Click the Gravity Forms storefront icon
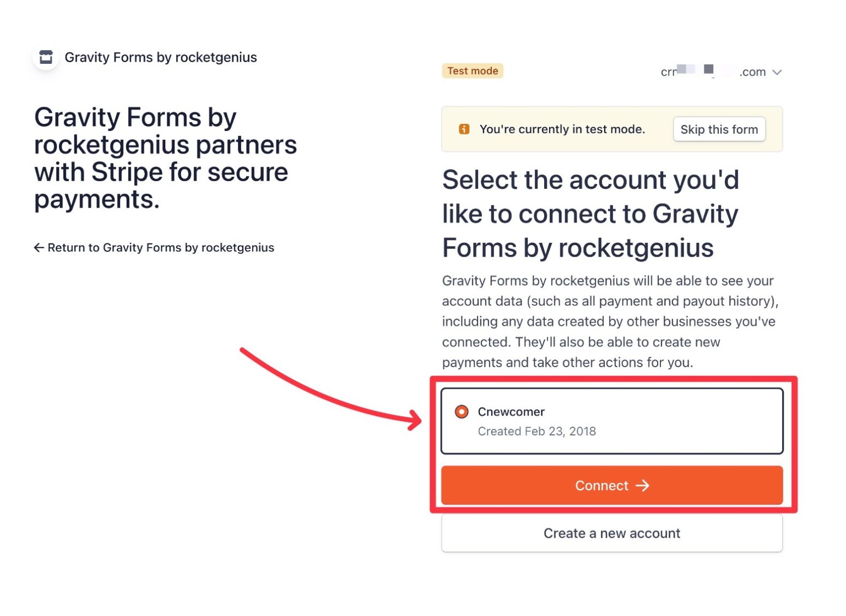 coord(46,57)
